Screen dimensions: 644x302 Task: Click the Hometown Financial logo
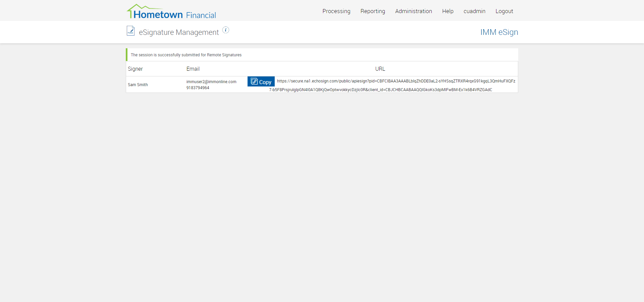[x=171, y=11]
